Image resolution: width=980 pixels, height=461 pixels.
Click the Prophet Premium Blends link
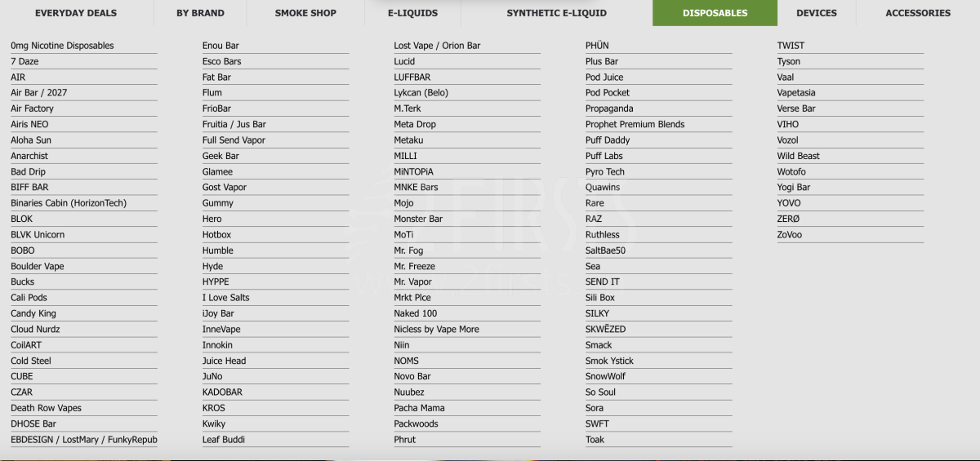[635, 125]
